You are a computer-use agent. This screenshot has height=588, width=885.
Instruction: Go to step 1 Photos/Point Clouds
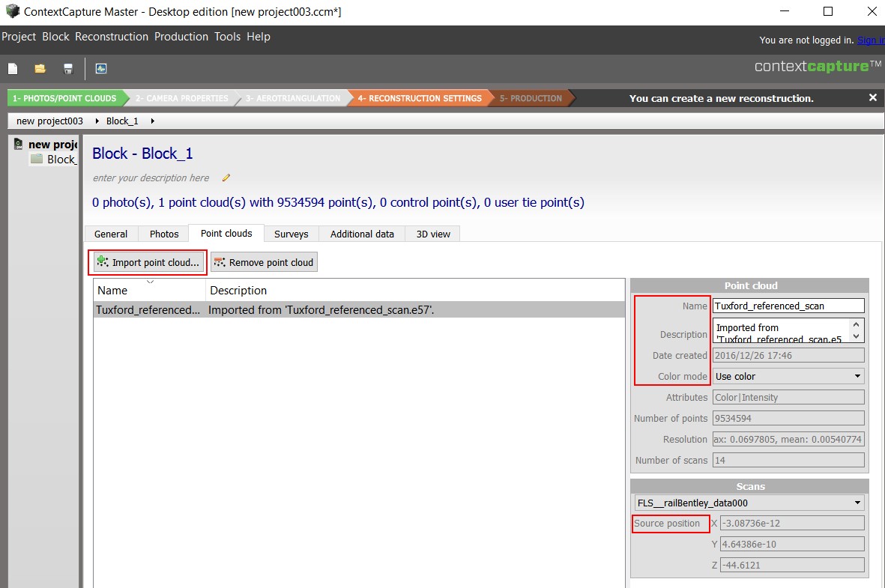(67, 98)
